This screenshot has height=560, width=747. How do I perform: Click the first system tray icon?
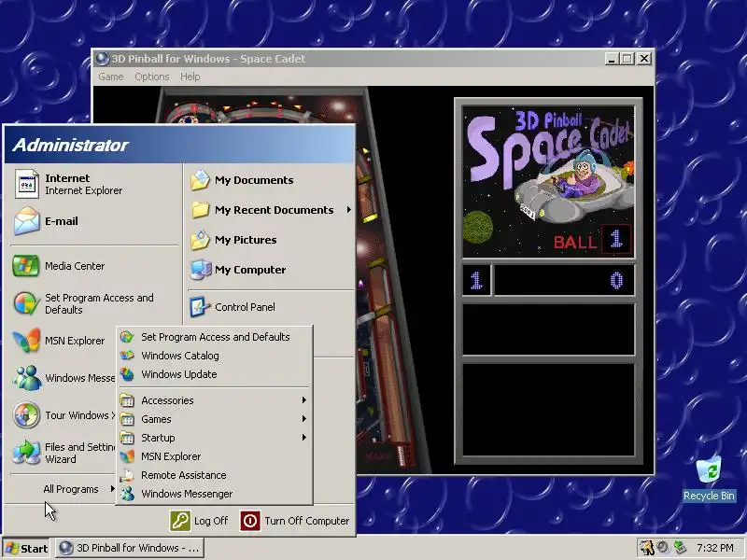pos(646,548)
